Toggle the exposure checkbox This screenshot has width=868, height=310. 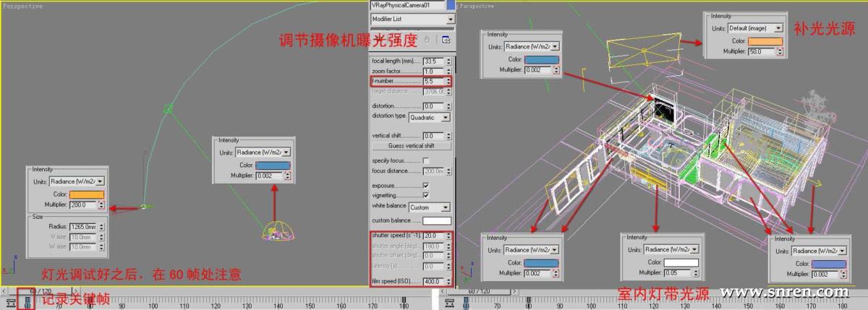[x=425, y=186]
